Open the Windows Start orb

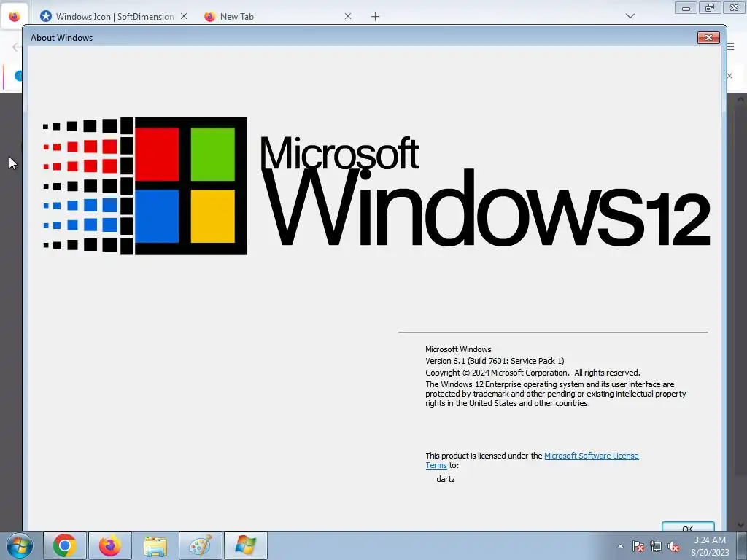20,545
